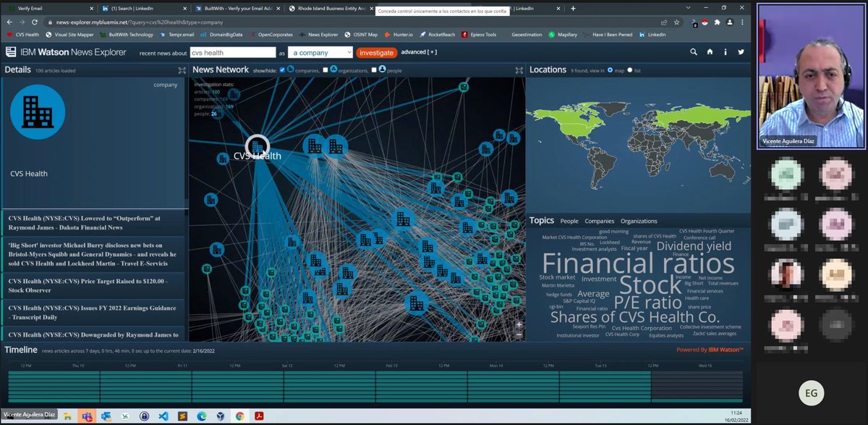Open the info icon next to the search icon

pyautogui.click(x=726, y=52)
